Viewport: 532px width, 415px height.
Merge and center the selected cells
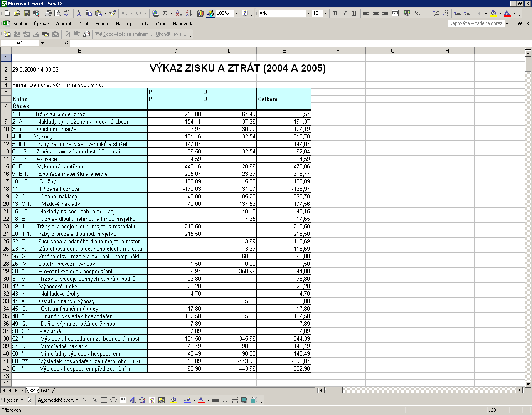tap(395, 13)
